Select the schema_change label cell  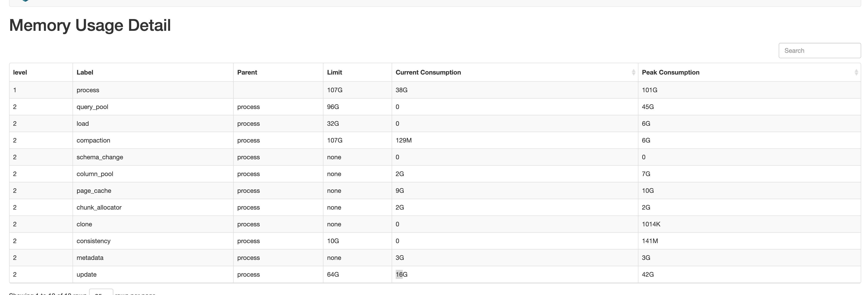coord(100,157)
